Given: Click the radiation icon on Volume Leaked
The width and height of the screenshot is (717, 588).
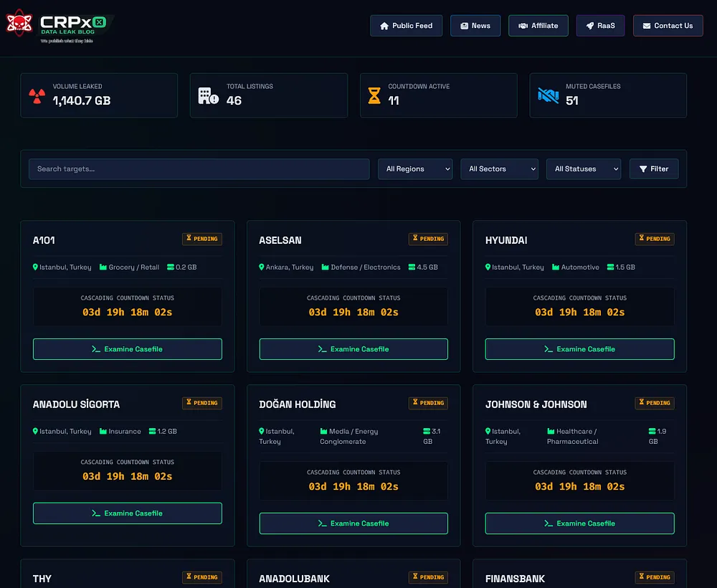Looking at the screenshot, I should (37, 95).
